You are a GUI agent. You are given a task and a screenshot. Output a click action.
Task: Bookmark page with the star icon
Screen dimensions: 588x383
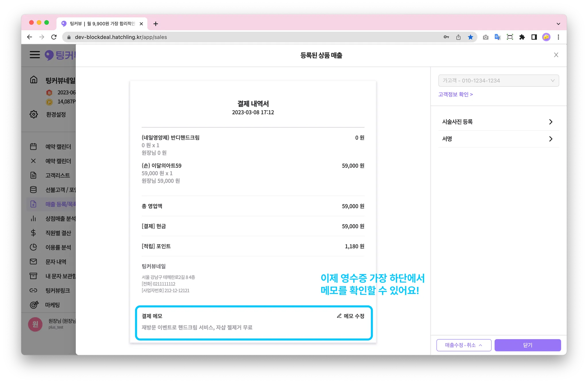pos(470,37)
